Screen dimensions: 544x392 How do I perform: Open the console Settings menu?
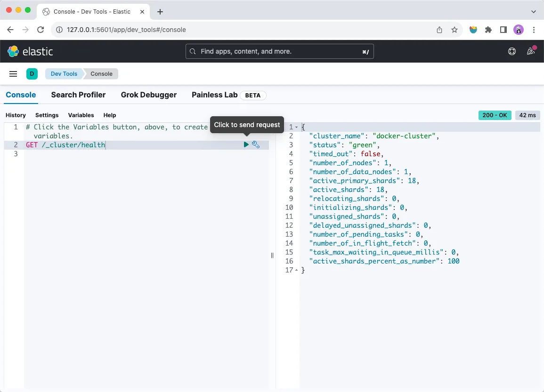[47, 115]
